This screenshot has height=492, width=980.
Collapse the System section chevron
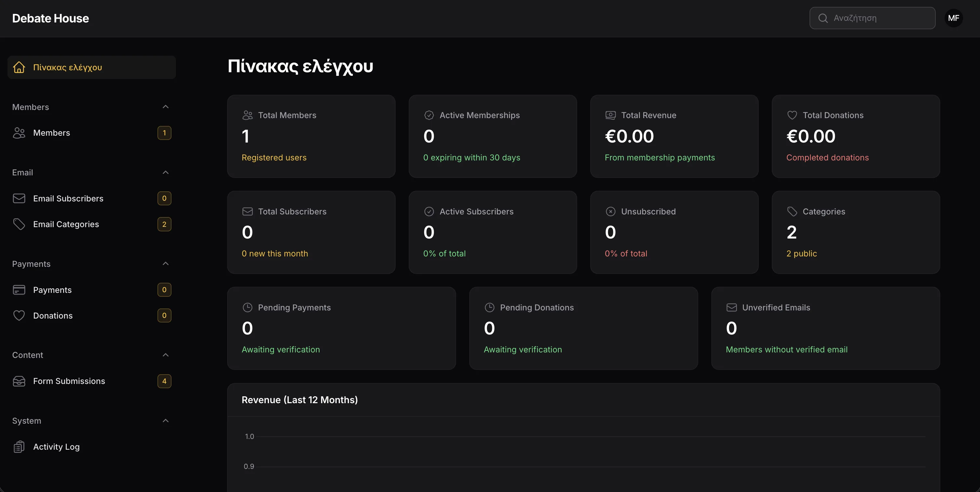pos(166,421)
